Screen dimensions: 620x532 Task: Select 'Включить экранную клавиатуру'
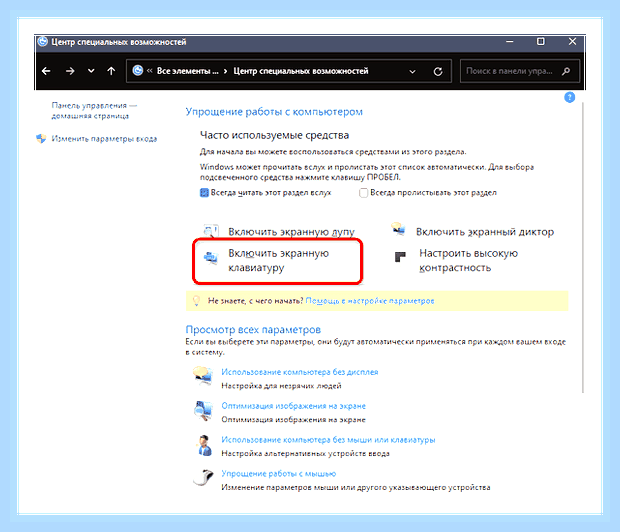click(278, 261)
